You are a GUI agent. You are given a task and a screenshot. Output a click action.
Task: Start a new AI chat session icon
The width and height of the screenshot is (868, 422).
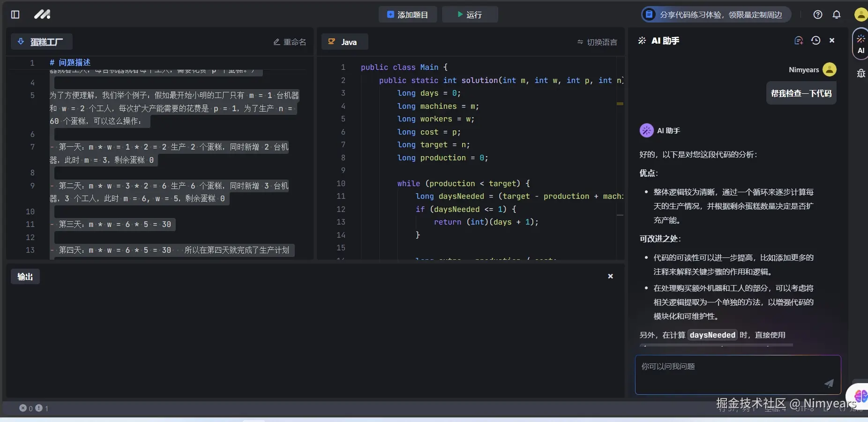point(799,41)
